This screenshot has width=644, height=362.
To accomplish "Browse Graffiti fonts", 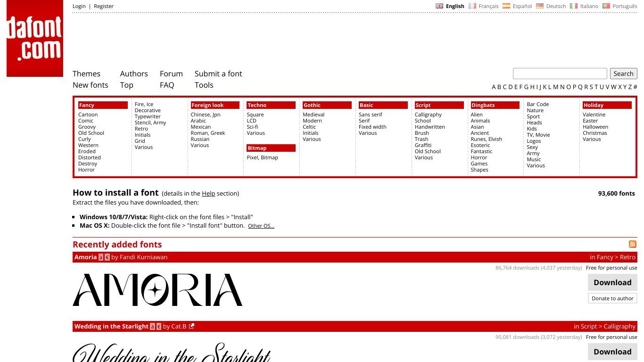I will (423, 145).
